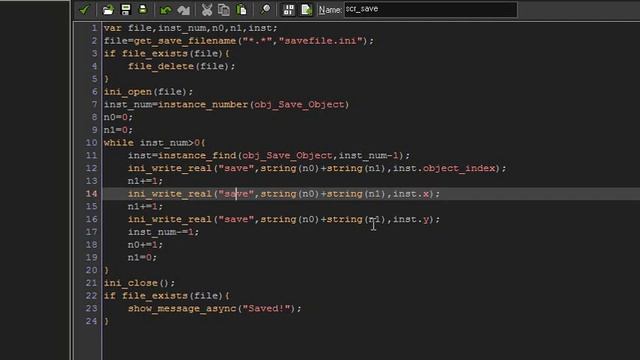Click obj_Save_Object on line 7
640x360 pixels.
pyautogui.click(x=299, y=104)
